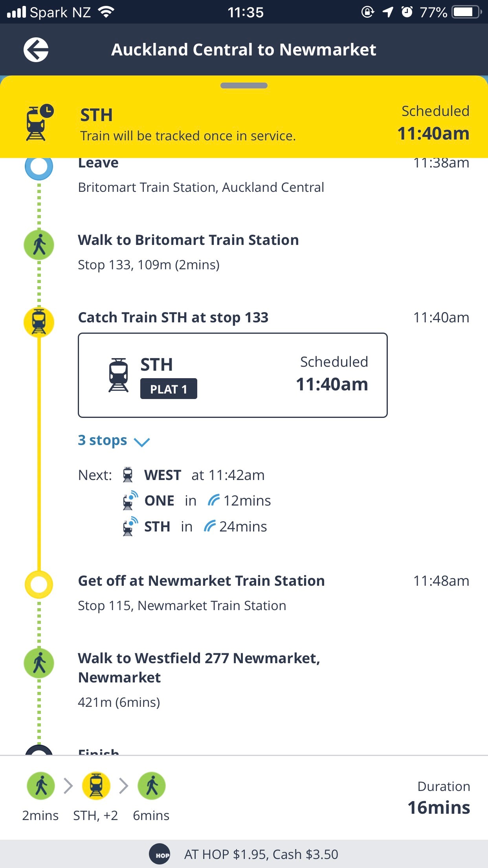This screenshot has height=868, width=488.
Task: Select next WEST train at 11:42am
Action: click(193, 475)
